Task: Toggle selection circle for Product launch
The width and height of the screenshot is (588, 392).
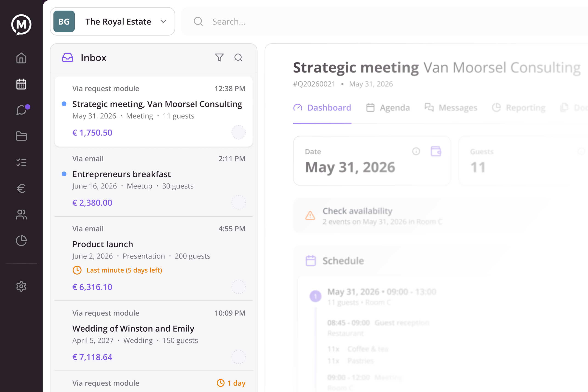Action: click(238, 287)
